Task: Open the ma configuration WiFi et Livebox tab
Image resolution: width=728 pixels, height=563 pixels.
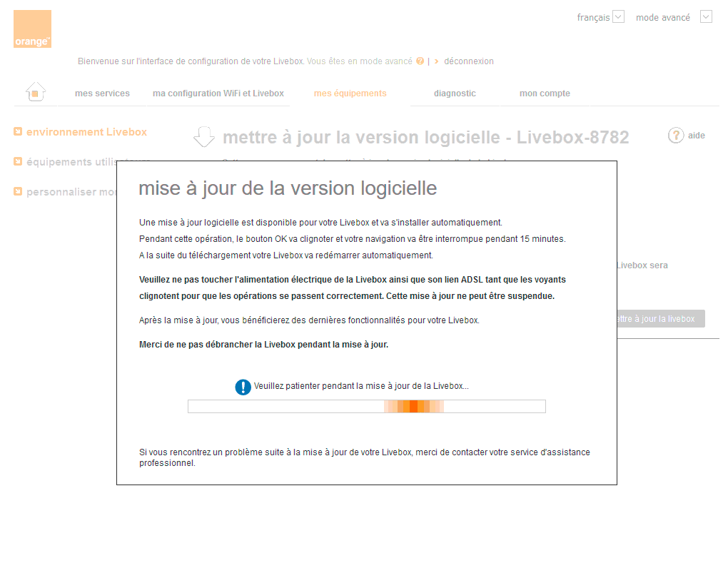Action: (218, 93)
